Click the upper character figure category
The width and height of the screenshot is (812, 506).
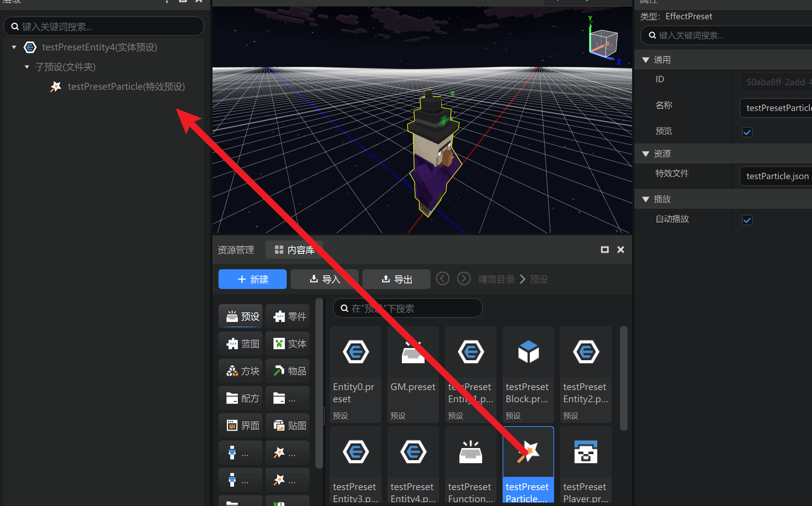click(240, 453)
